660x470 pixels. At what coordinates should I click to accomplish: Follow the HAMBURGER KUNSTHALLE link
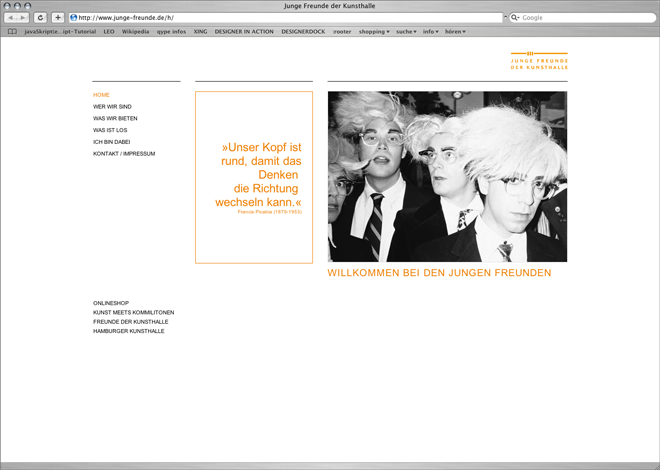128,331
